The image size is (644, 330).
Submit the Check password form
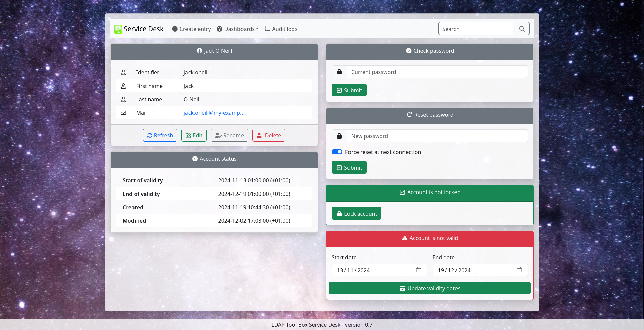tap(349, 90)
